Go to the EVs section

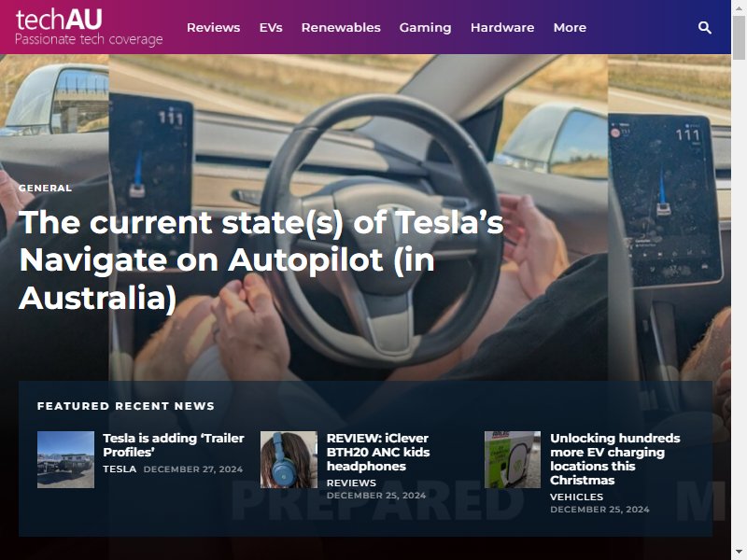coord(271,28)
